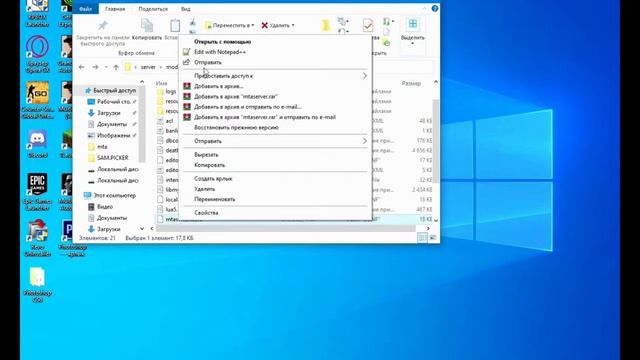
Task: Launch Counter-Strike Global Offensive desktop icon
Action: click(x=37, y=100)
